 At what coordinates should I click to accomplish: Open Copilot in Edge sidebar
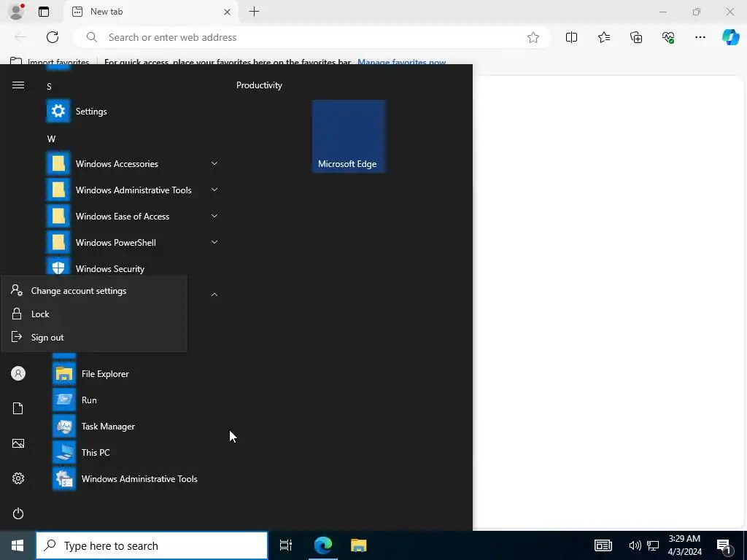click(x=730, y=37)
